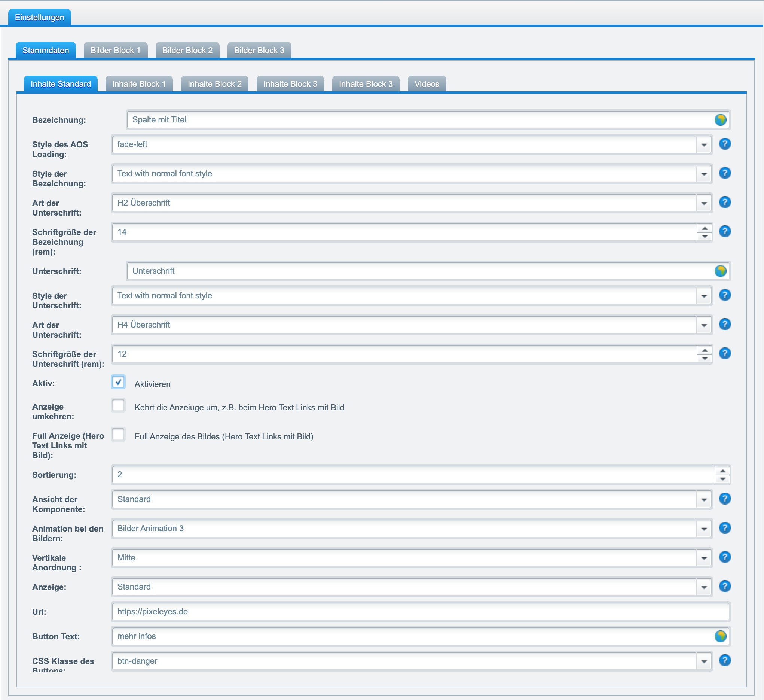Screen dimensions: 764x700
Task: Open help for Animation bei den Bildern
Action: pos(725,528)
